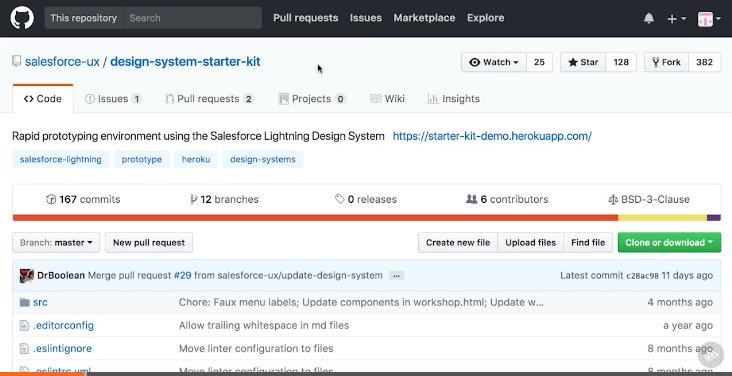Open the notifications bell

(648, 19)
